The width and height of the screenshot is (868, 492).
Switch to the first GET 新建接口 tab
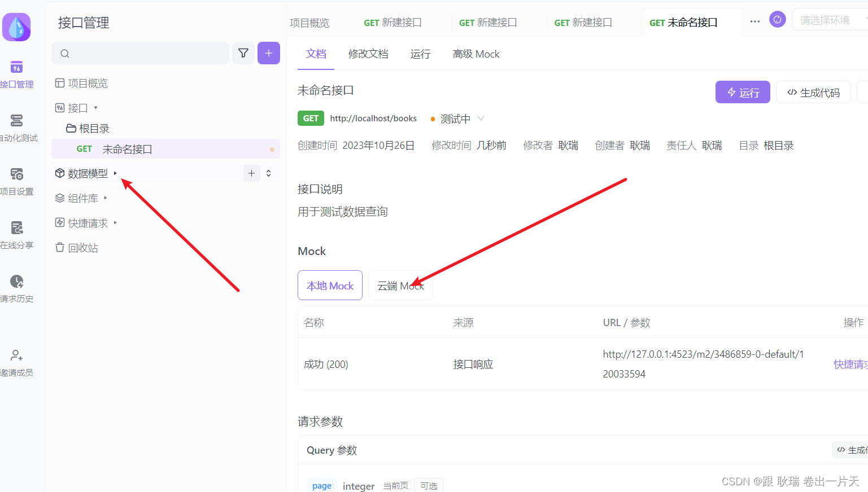pos(392,23)
